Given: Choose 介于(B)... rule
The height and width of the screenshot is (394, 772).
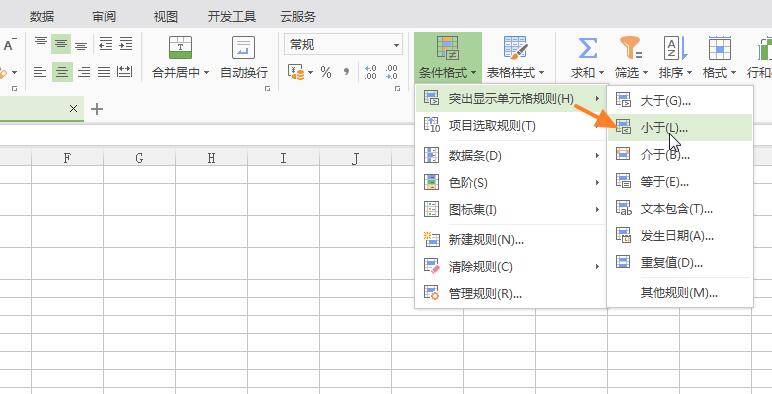Looking at the screenshot, I should (680, 155).
